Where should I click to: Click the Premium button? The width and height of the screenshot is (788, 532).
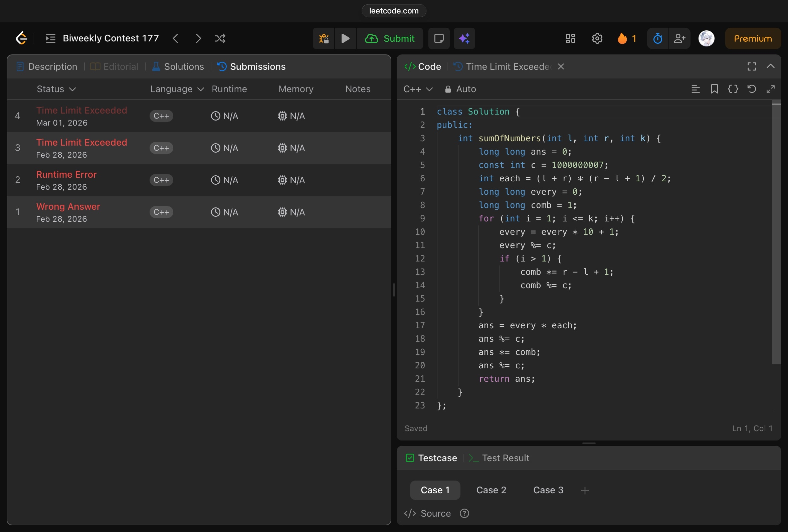click(753, 38)
